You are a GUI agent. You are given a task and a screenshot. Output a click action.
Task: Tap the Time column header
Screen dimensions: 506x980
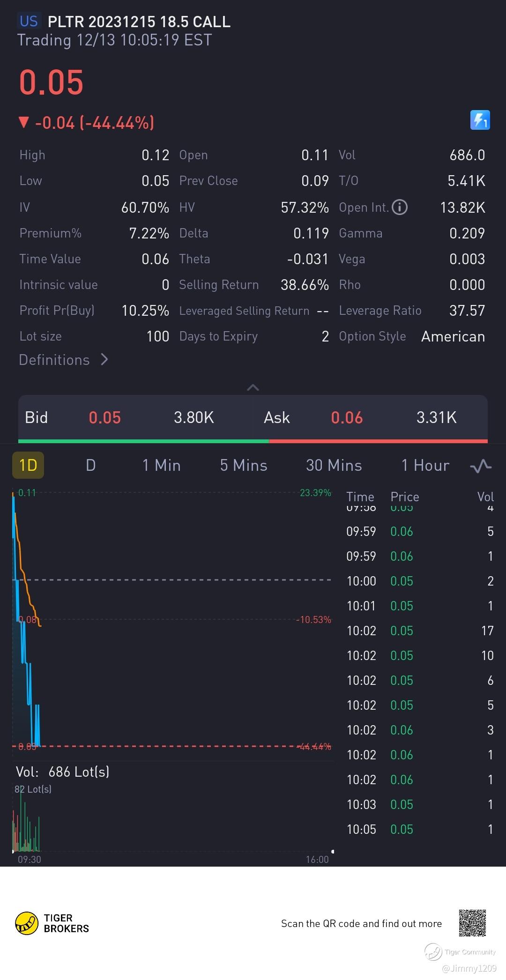(x=360, y=497)
